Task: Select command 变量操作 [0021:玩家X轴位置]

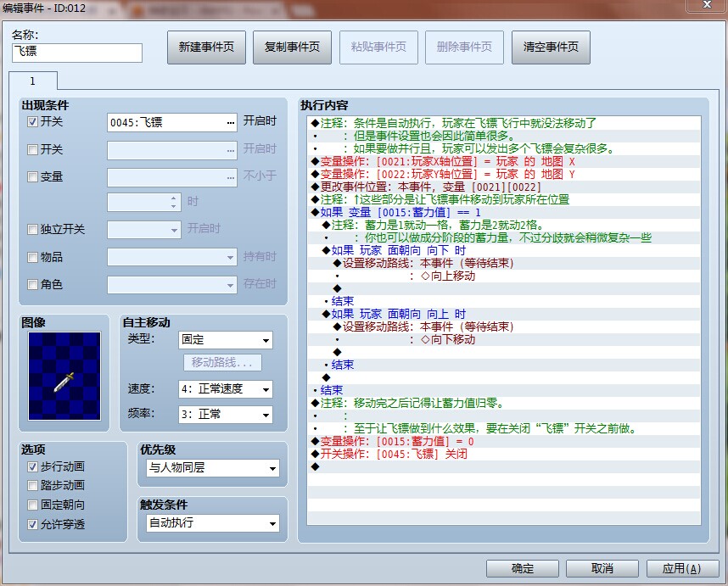Action: (504, 161)
